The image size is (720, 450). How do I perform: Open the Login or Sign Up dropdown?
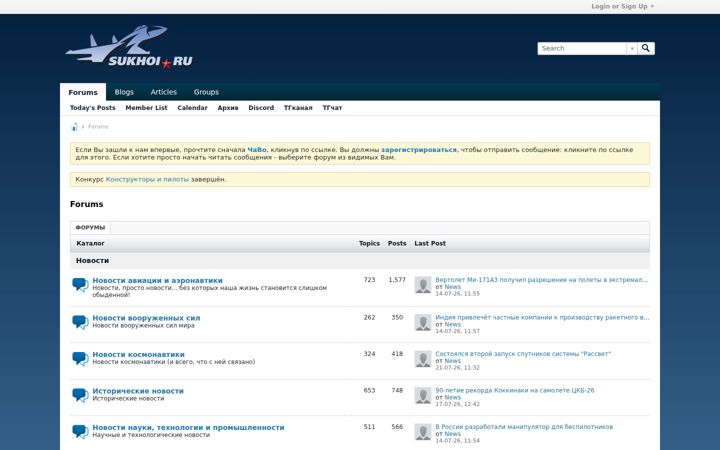[x=622, y=6]
